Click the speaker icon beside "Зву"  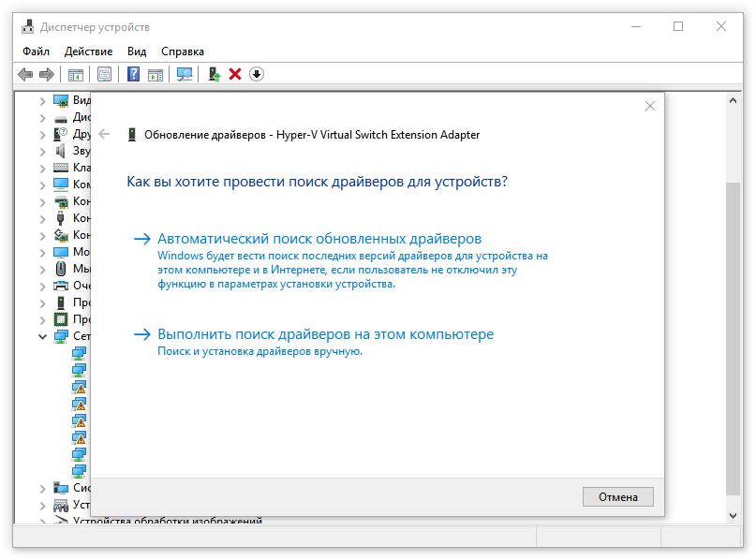[60, 151]
